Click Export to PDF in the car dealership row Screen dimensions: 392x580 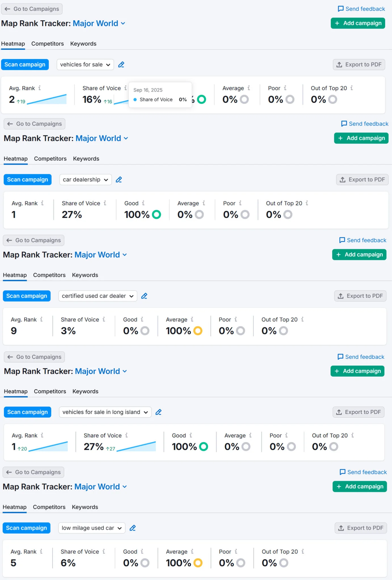362,180
